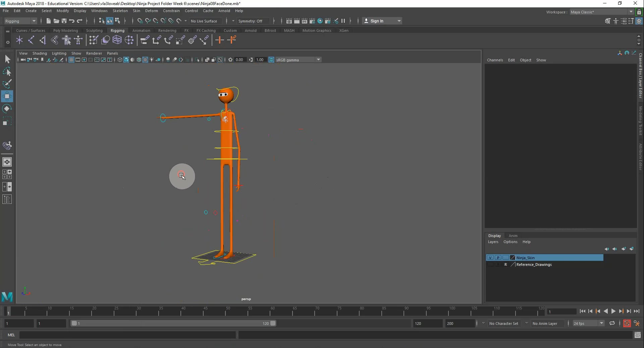644x348 pixels.
Task: Select the Create Joint tool
Action: [x=19, y=40]
